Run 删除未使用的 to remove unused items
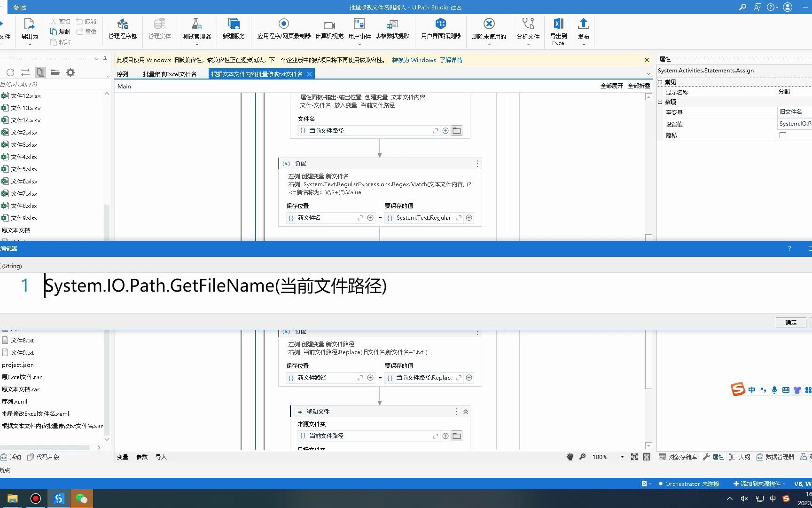Viewport: 812px width, 508px height. click(489, 29)
